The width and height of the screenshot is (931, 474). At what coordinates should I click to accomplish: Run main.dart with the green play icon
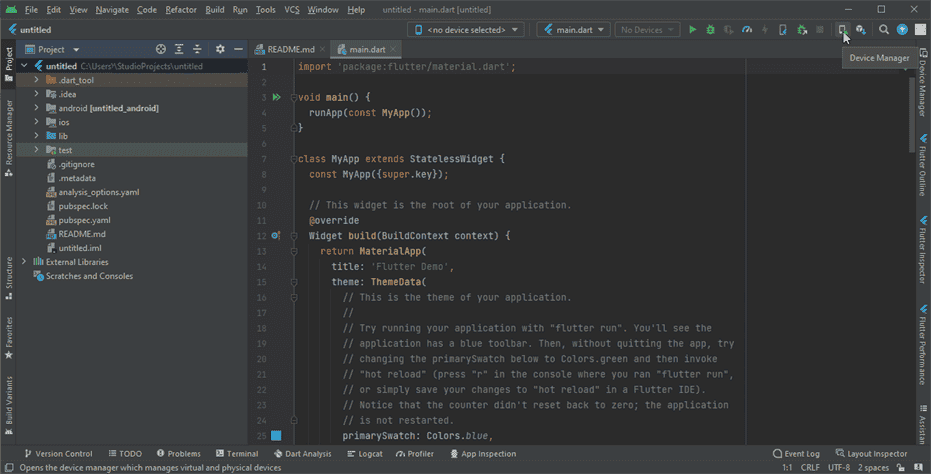tap(692, 30)
